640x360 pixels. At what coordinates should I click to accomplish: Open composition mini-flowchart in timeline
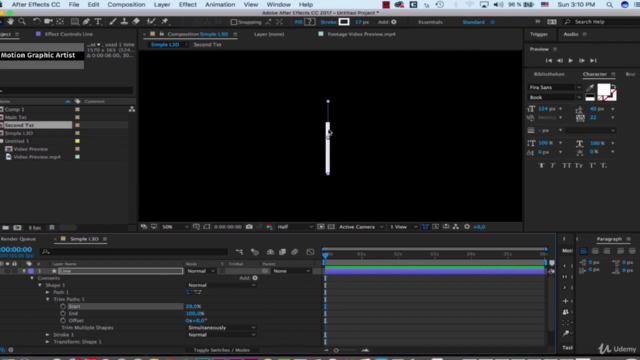tap(239, 252)
